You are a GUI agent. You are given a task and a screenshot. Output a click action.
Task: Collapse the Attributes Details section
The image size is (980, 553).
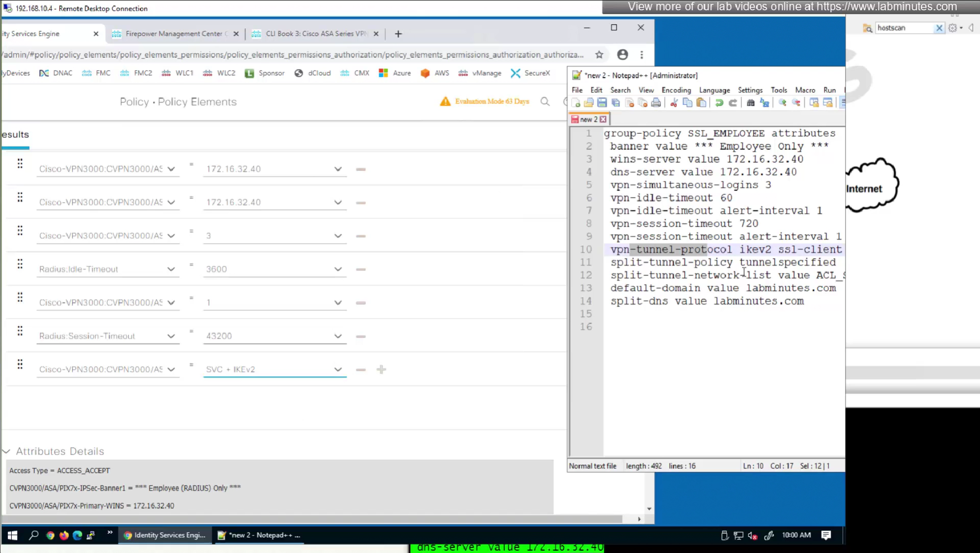(6, 451)
